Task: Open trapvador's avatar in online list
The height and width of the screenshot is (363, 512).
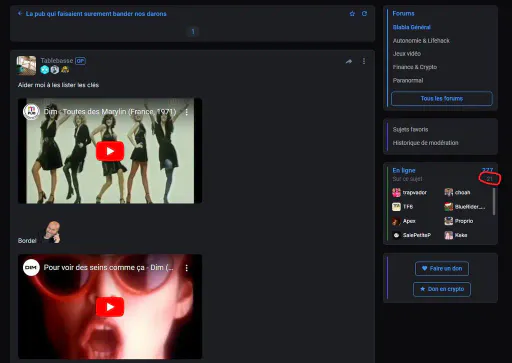Action: 396,192
